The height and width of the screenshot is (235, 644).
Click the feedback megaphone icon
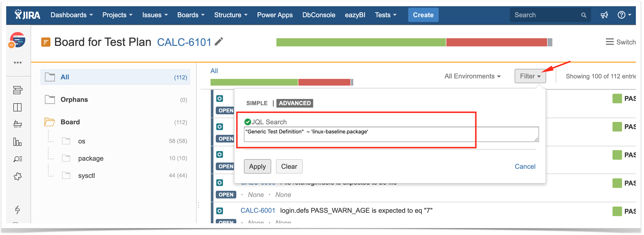(604, 15)
